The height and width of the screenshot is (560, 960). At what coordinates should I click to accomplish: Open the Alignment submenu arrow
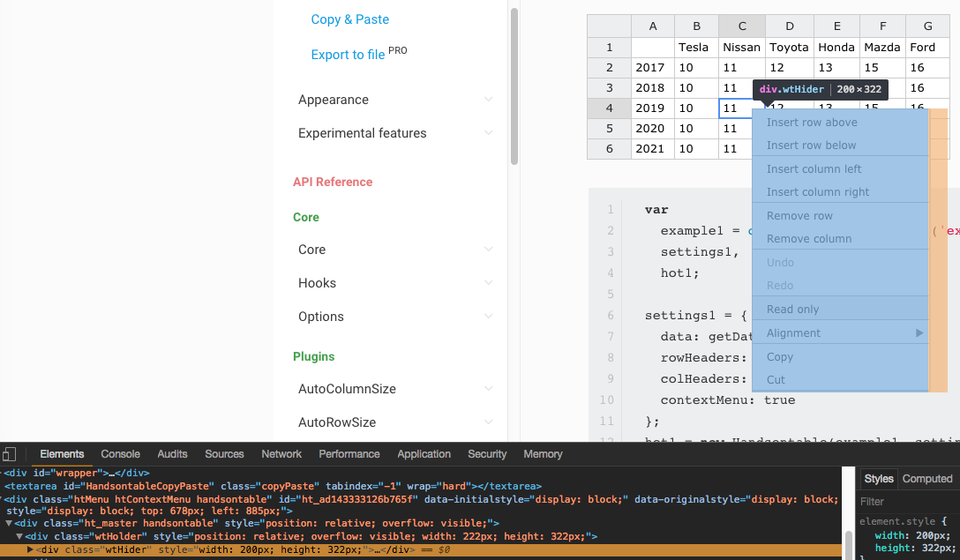919,332
